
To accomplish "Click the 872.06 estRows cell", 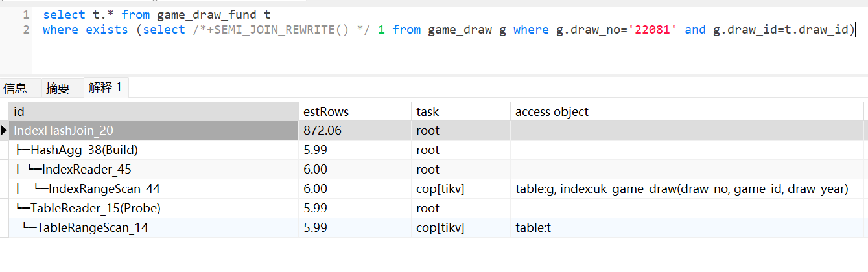I will (x=355, y=130).
